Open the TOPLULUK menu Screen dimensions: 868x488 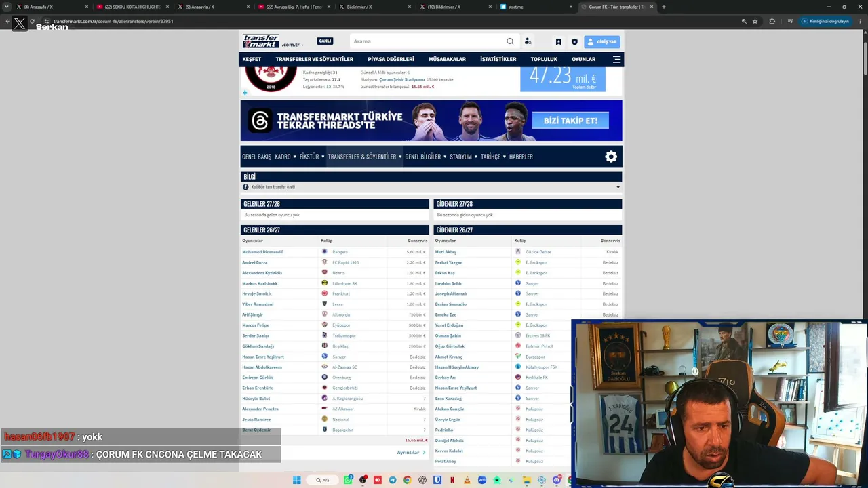coord(544,59)
